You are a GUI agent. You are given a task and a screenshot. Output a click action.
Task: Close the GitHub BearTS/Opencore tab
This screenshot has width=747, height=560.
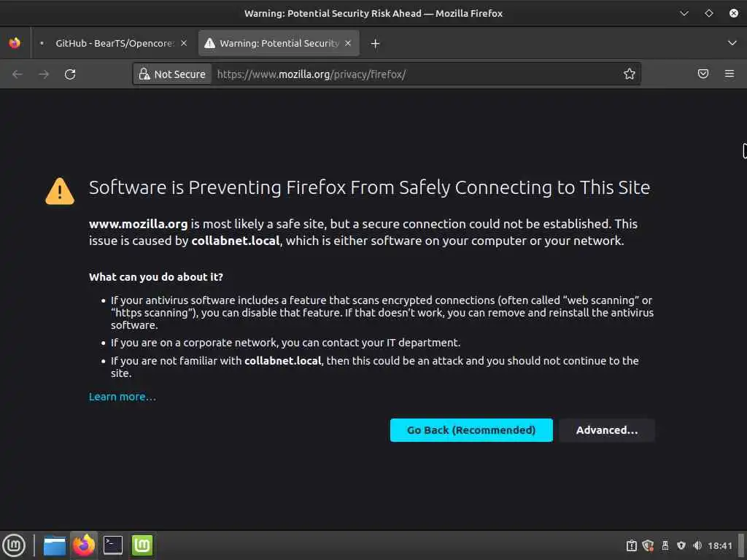184,43
